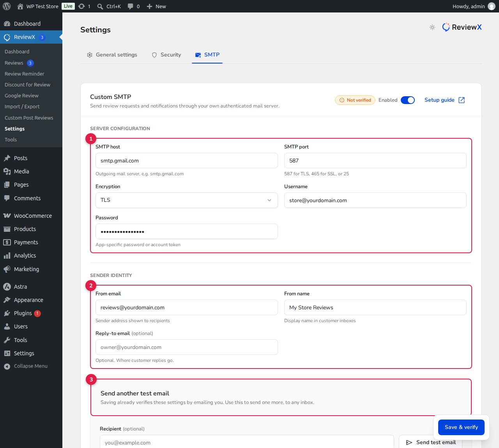This screenshot has width=499, height=448.
Task: Open Google Review submenu item
Action: coord(21,95)
